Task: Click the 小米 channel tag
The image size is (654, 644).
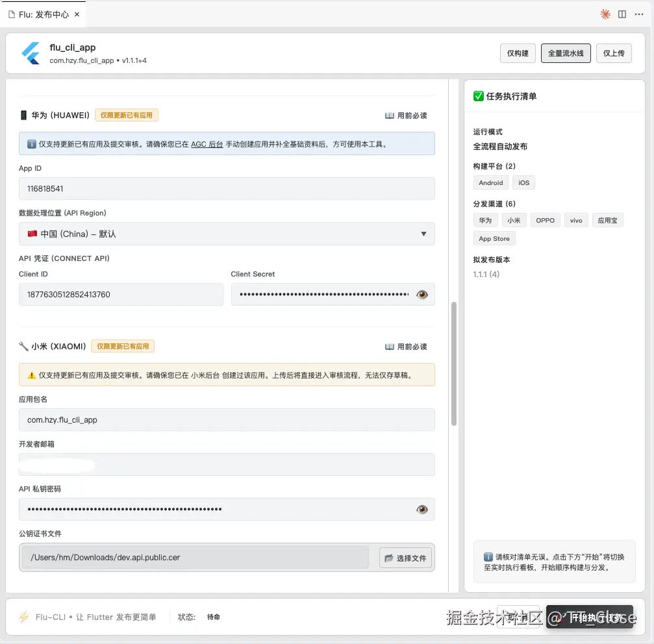Action: (x=514, y=220)
